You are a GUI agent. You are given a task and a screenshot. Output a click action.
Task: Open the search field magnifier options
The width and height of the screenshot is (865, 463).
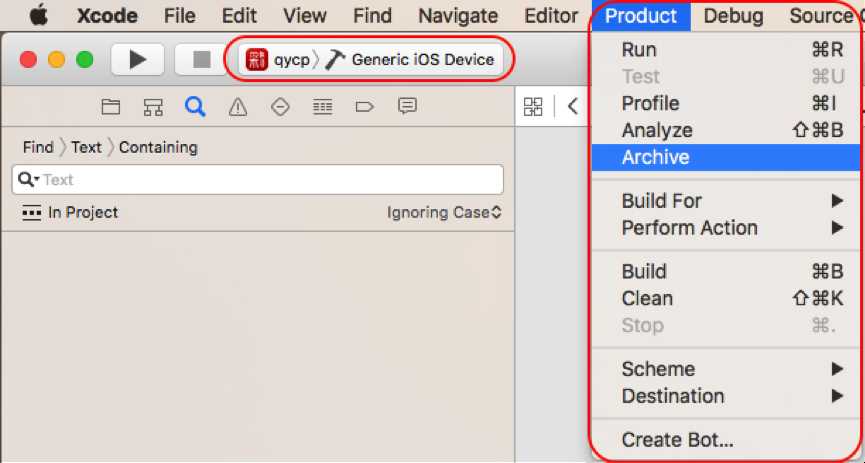[29, 179]
